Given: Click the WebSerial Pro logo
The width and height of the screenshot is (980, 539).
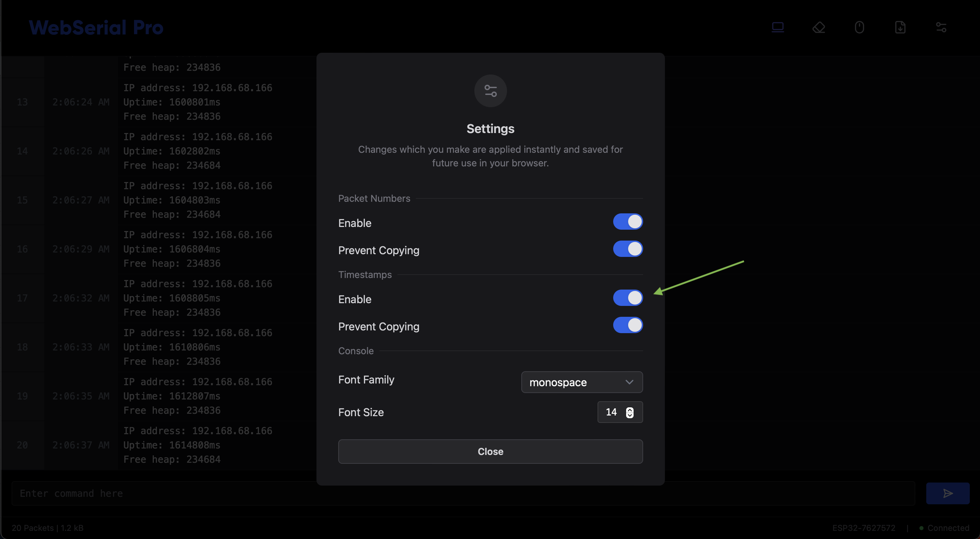Looking at the screenshot, I should coord(96,27).
